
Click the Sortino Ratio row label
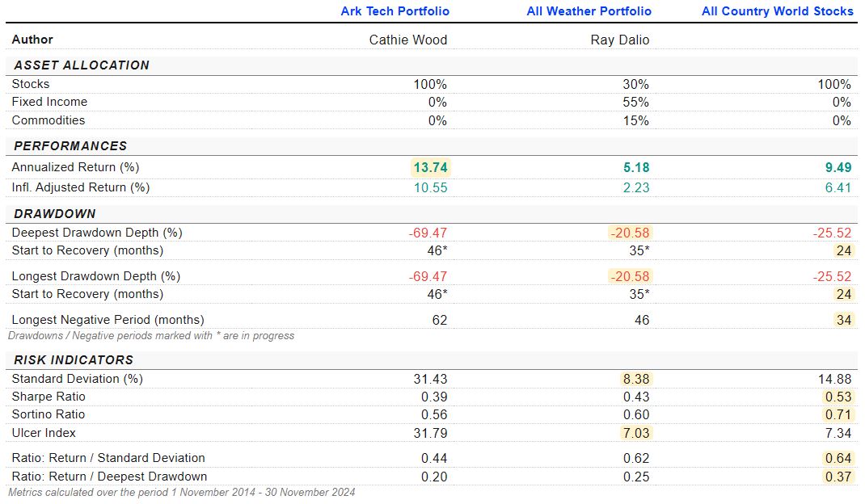click(49, 414)
